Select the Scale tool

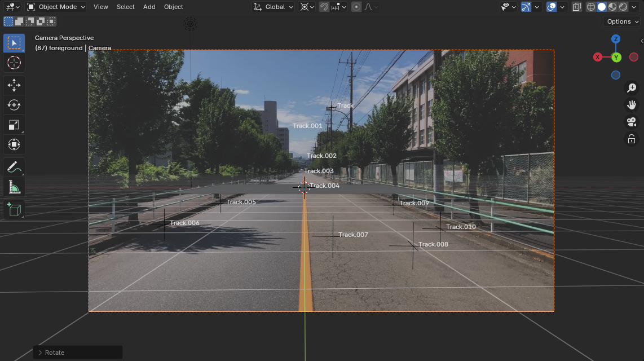14,125
